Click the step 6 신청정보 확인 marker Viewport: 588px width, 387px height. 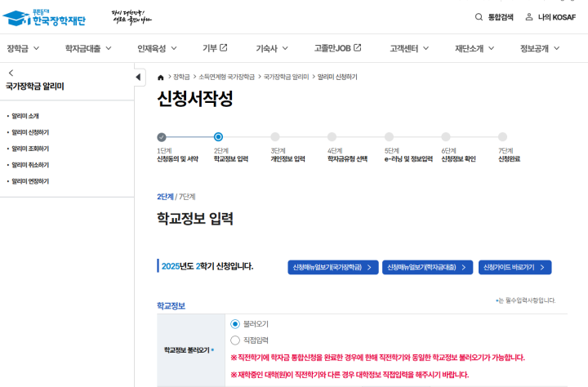(446, 137)
